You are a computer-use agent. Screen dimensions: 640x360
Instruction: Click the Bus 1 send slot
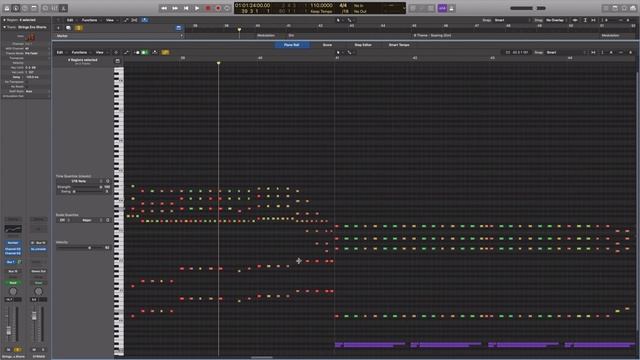11,262
